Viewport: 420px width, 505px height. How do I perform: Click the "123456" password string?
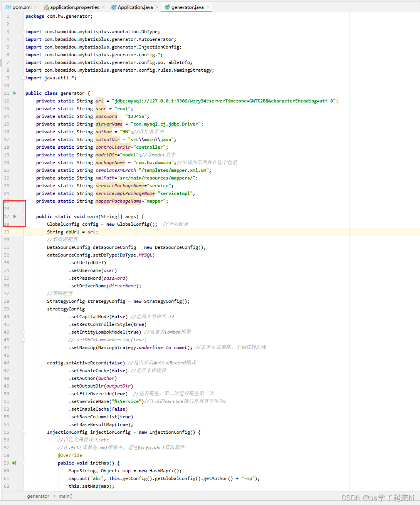(x=136, y=116)
